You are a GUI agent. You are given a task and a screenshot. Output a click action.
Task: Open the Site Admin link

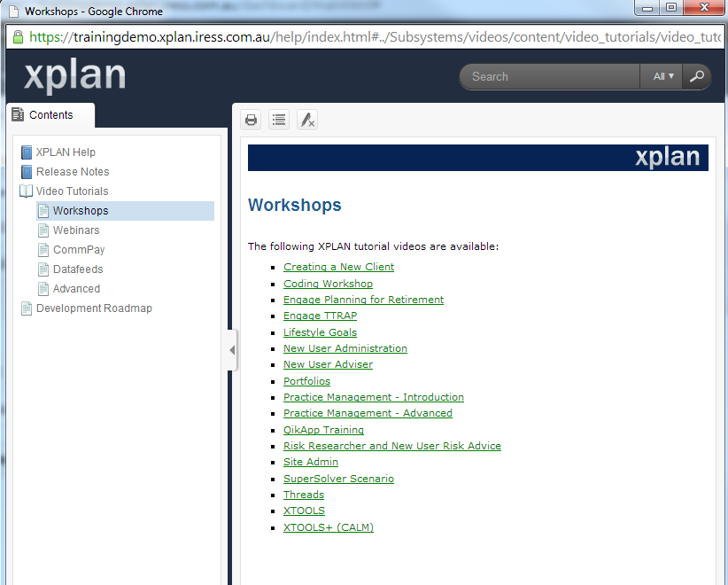pyautogui.click(x=311, y=463)
